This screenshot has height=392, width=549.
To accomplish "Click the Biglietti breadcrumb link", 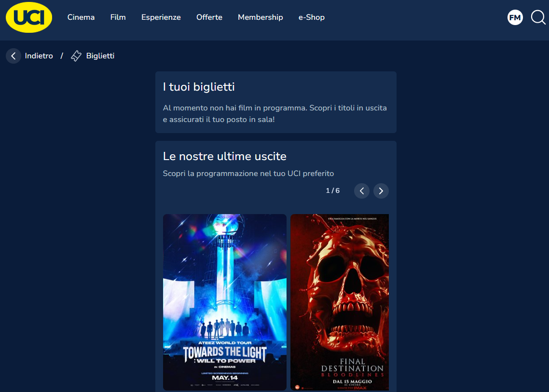I will (100, 56).
